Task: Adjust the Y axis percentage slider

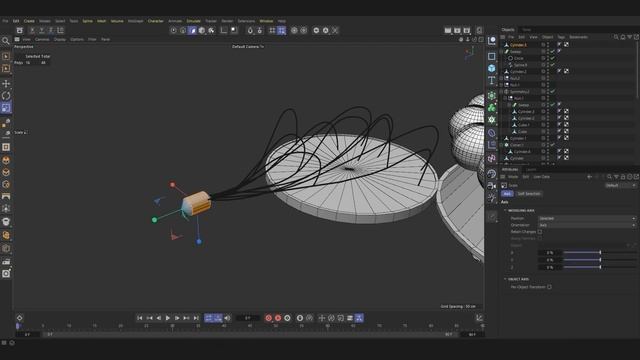Action: point(600,260)
